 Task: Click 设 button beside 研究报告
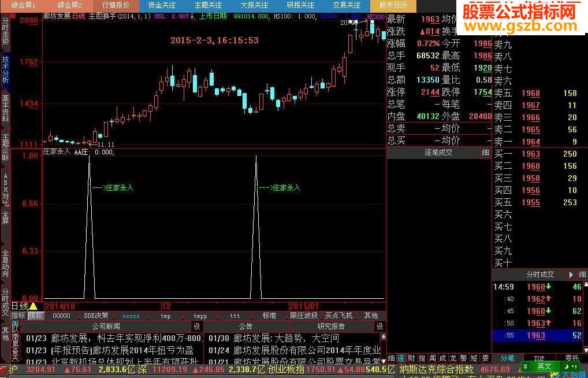click(x=380, y=326)
